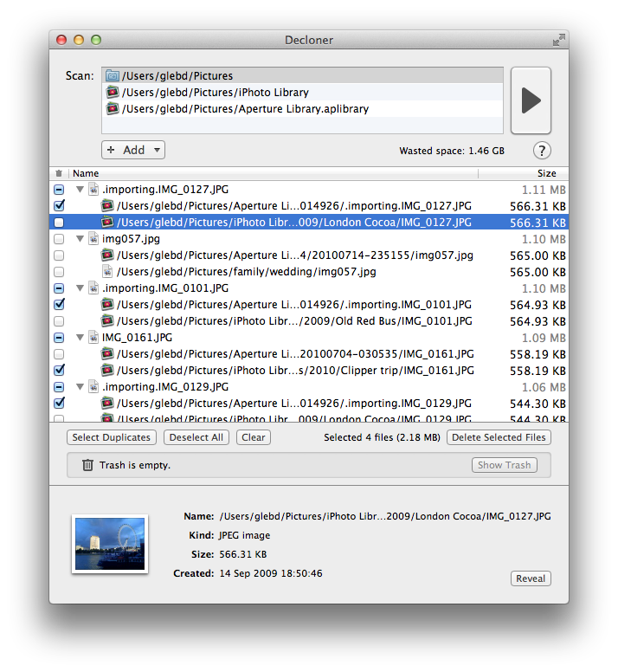
Task: Click Aperture icon beside 014926/.importing.IMG_0101.JPG
Action: click(107, 304)
